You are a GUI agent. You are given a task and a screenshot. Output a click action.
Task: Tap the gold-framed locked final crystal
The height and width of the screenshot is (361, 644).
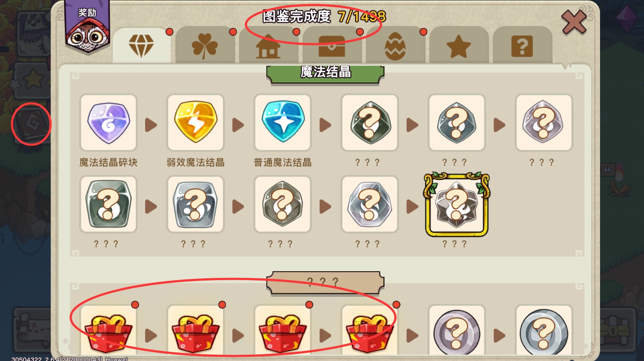pyautogui.click(x=456, y=205)
